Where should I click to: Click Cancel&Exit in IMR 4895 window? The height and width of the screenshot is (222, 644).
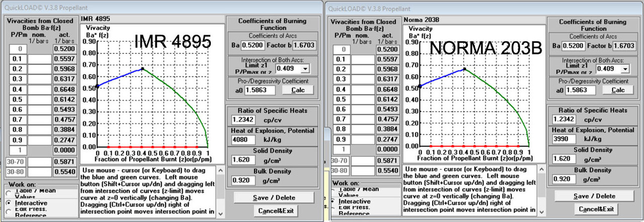pos(275,210)
